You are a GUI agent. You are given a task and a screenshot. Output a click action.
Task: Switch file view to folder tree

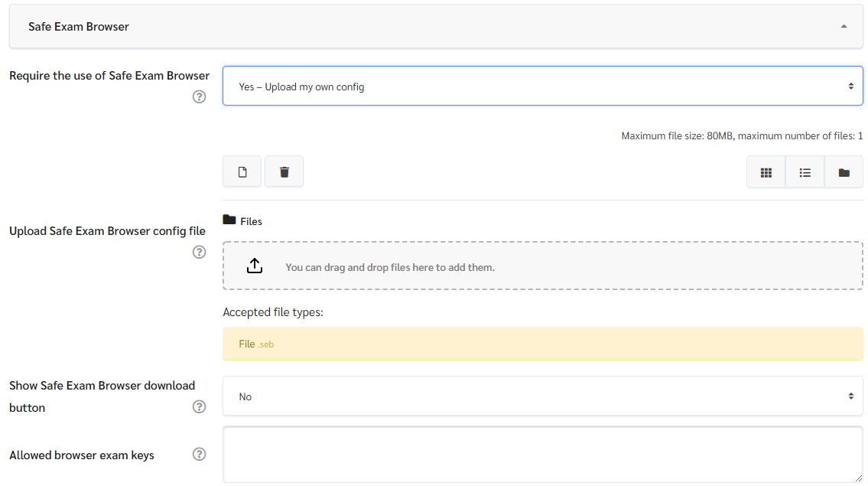tap(844, 173)
